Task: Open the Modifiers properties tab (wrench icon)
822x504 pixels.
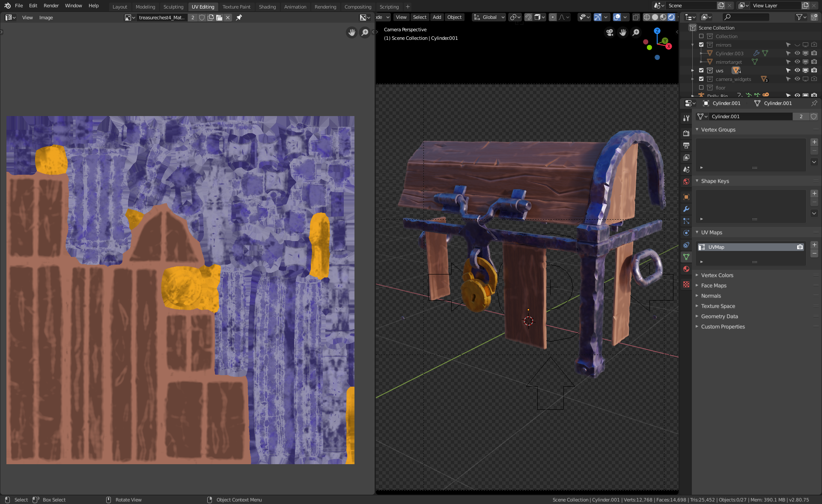Action: [x=686, y=209]
